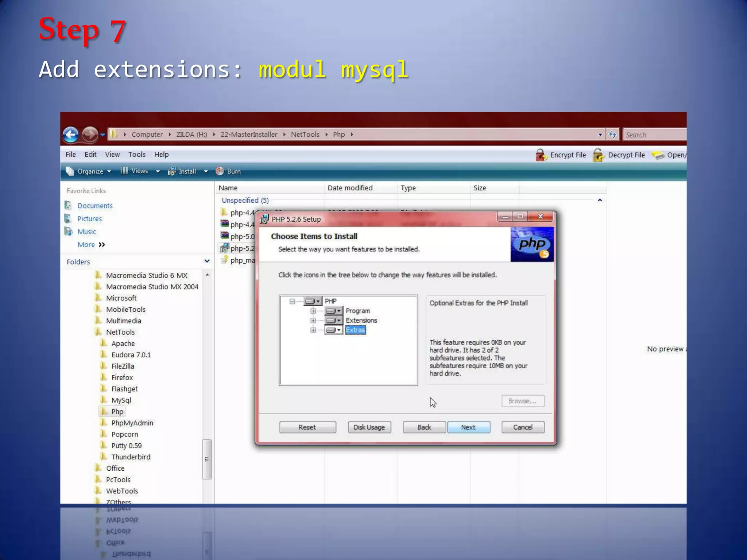Sort by Type column header
747x560 pixels.
click(x=433, y=188)
